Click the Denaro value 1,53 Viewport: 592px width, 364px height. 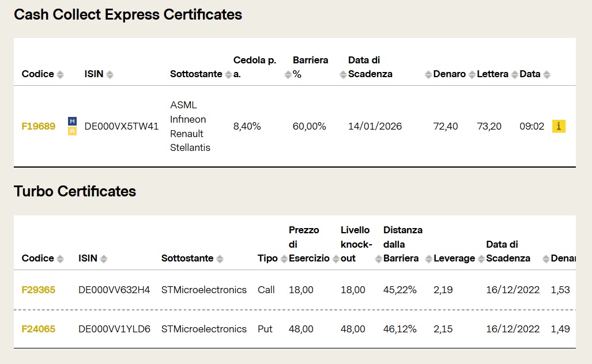pyautogui.click(x=560, y=290)
